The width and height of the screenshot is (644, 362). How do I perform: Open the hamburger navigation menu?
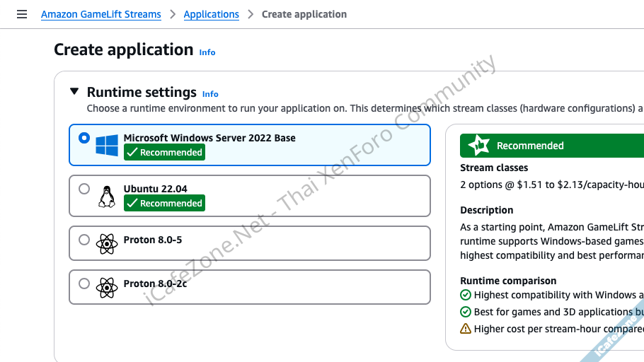point(22,14)
